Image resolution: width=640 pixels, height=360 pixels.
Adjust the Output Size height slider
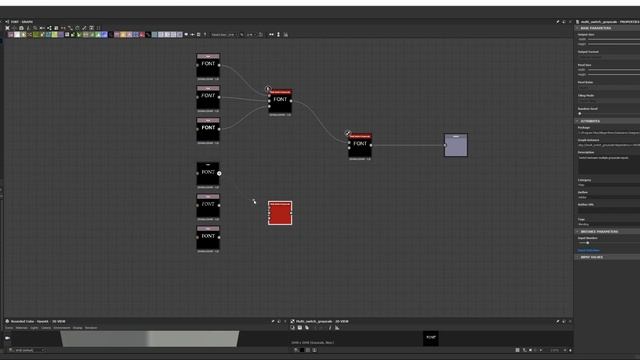(x=613, y=44)
